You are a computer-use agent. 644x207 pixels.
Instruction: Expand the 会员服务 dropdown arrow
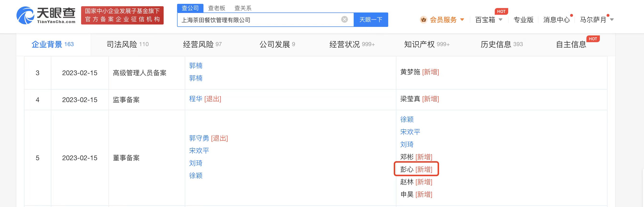[x=462, y=19]
